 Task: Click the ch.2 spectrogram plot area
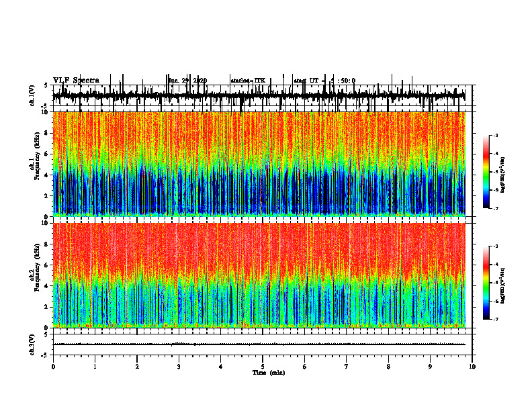click(x=259, y=275)
